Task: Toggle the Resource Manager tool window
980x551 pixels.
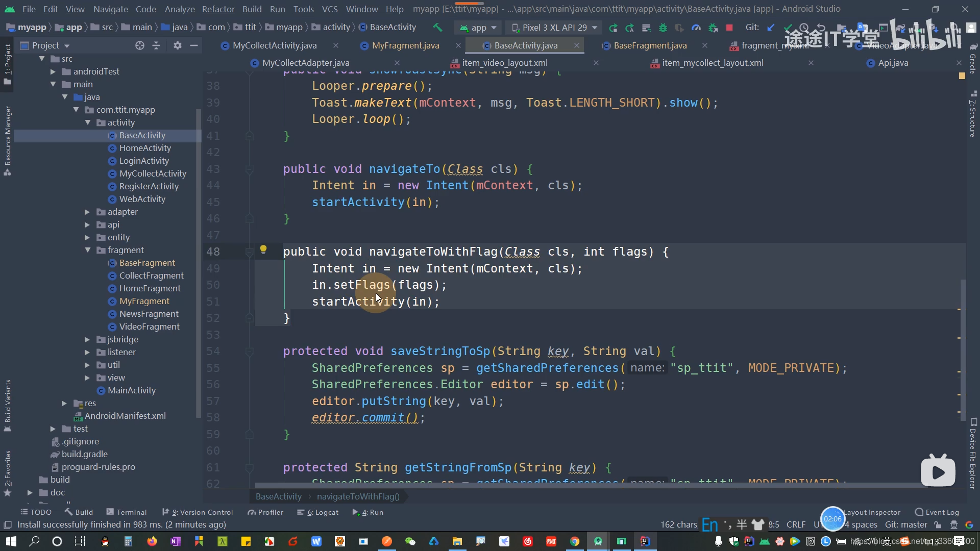Action: 7,141
